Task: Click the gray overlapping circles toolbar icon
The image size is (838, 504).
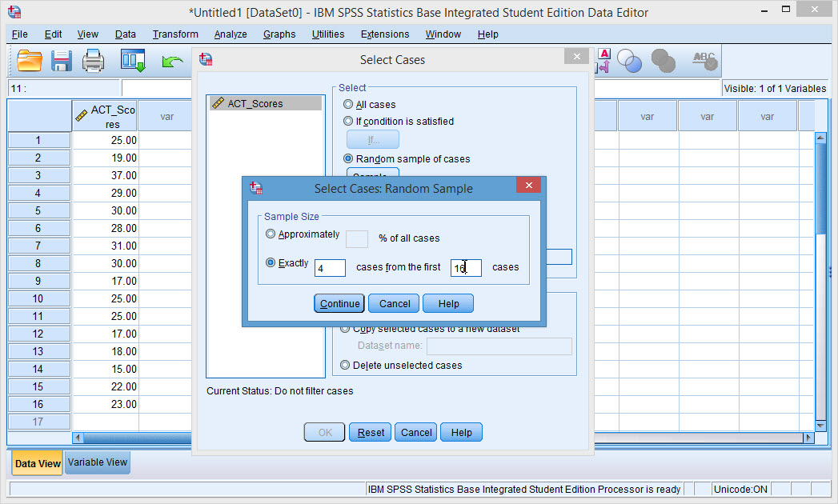Action: coord(664,60)
